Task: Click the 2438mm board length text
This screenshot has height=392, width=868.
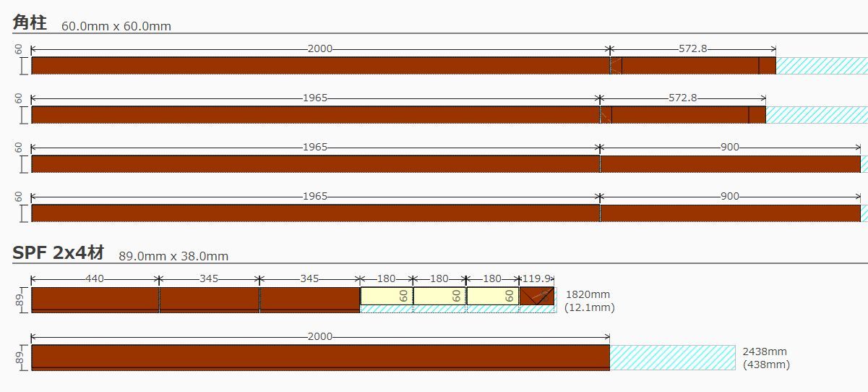Action: coord(765,351)
